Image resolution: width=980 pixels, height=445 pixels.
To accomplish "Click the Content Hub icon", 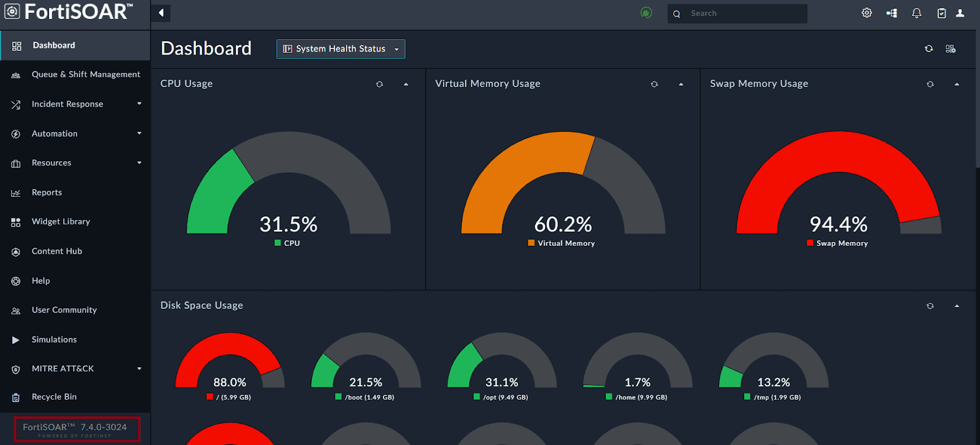I will (16, 251).
